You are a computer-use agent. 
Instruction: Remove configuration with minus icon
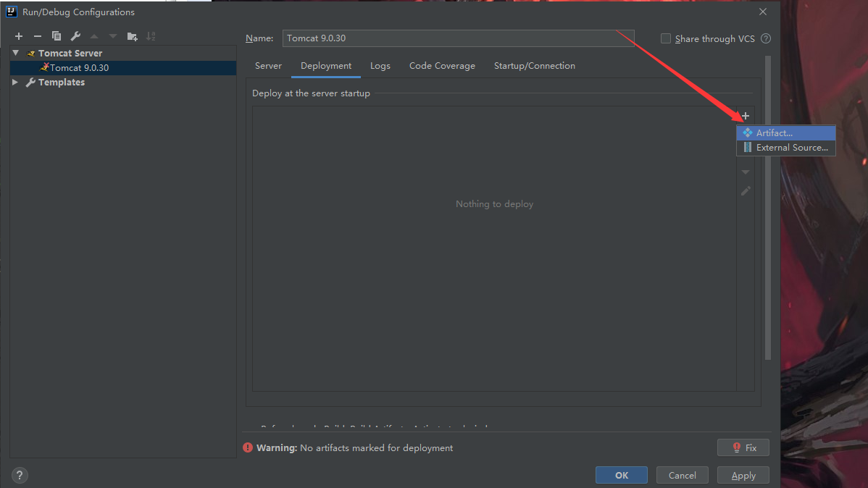pyautogui.click(x=38, y=36)
